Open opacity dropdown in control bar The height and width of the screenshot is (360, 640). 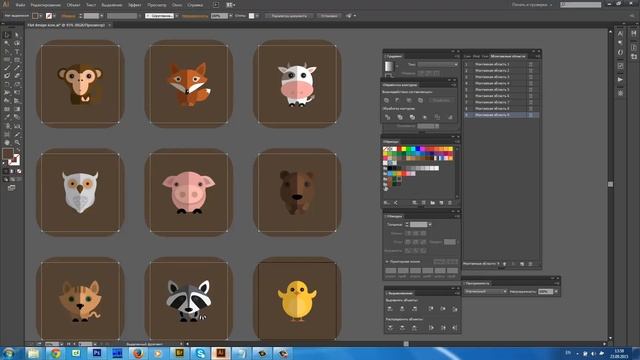(x=231, y=16)
